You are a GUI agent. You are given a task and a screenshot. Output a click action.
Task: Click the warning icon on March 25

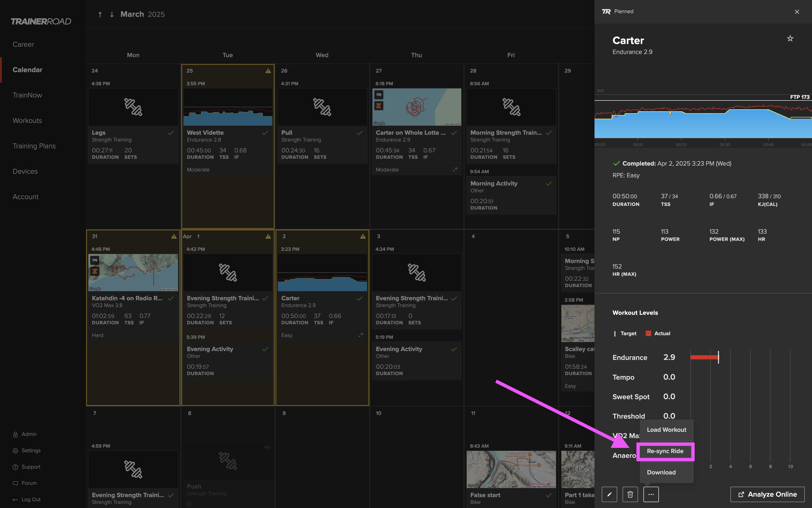point(268,71)
